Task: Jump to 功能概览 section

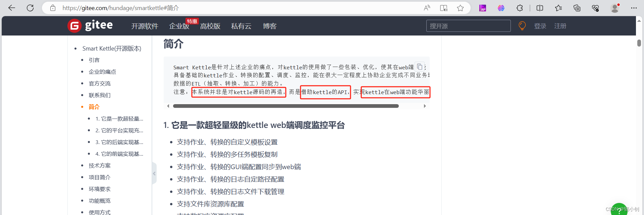Action: (100, 201)
